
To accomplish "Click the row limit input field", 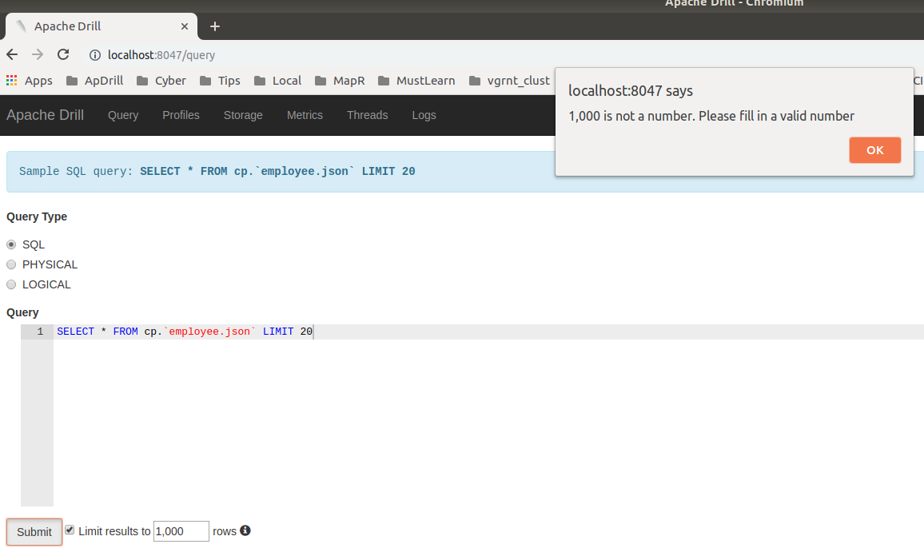I will point(181,531).
